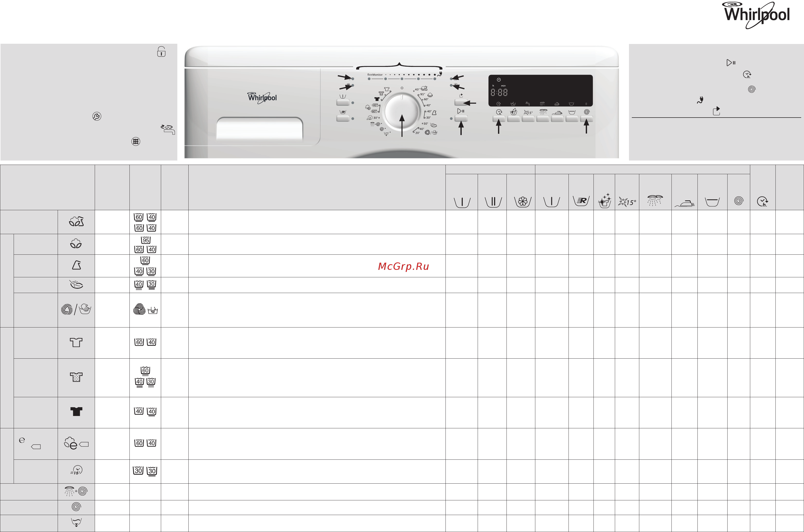Click the water tap closed icon in left panel

[168, 129]
